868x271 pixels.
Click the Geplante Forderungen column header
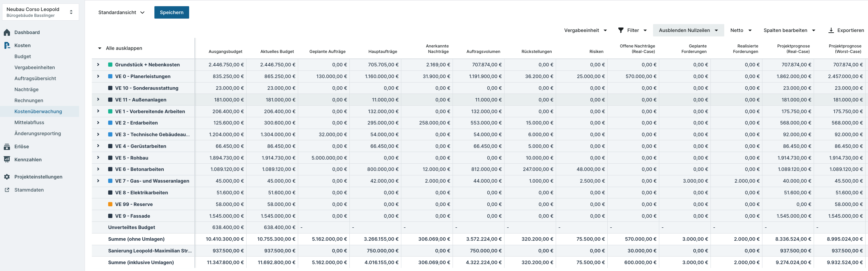(694, 49)
